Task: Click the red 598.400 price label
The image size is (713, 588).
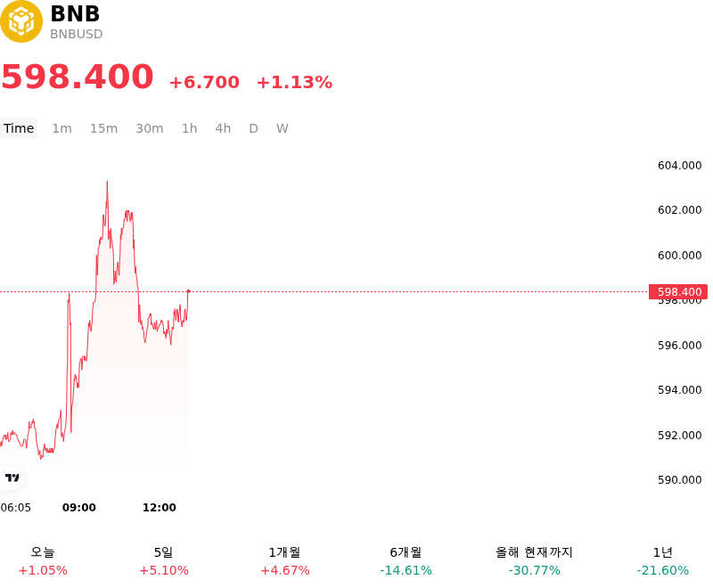Action: pyautogui.click(x=678, y=291)
